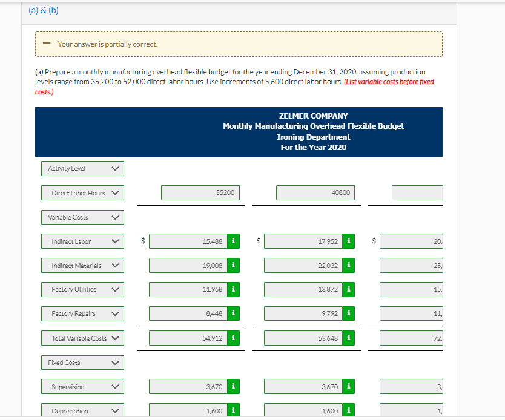
Task: Click the first column Supervision 3,670 field
Action: (x=188, y=387)
